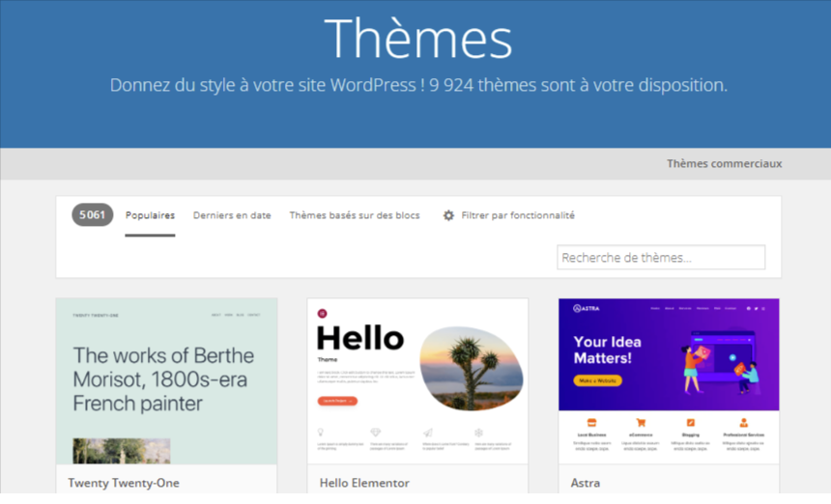This screenshot has width=831, height=504.
Task: Click the Hello Elementor theme title
Action: (364, 483)
